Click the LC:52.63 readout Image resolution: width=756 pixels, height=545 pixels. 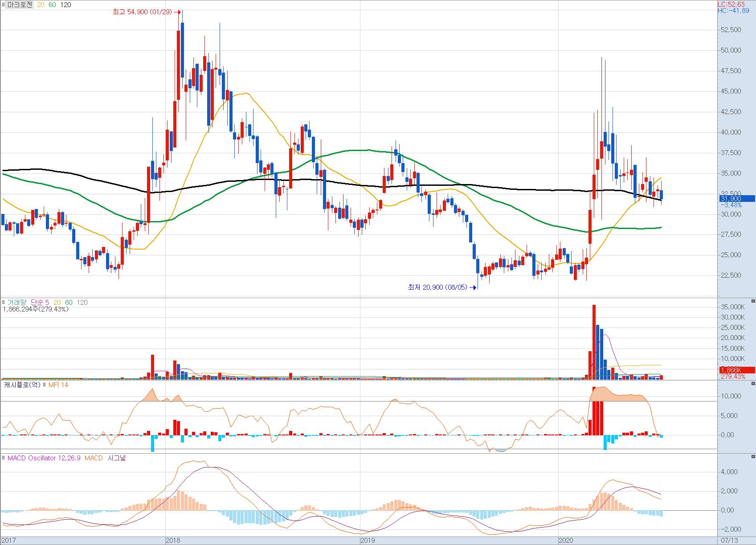(x=731, y=4)
